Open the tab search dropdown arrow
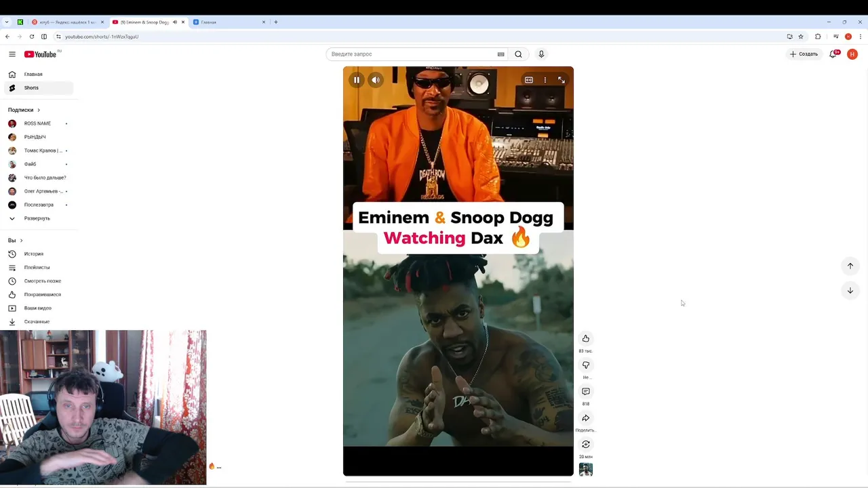 pos(7,22)
